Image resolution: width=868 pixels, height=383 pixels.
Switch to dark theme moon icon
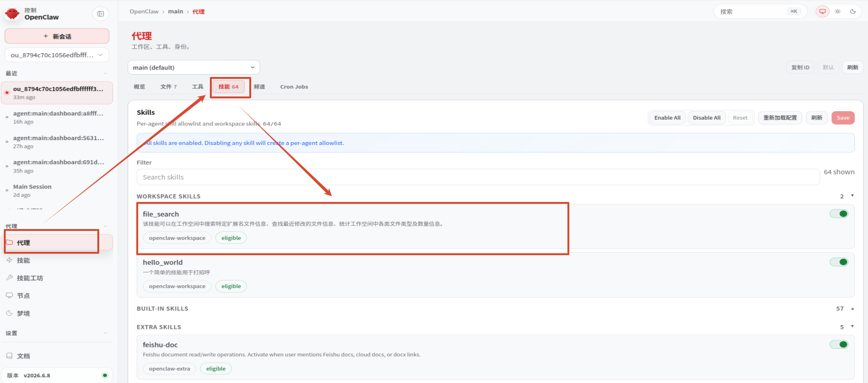[x=853, y=11]
